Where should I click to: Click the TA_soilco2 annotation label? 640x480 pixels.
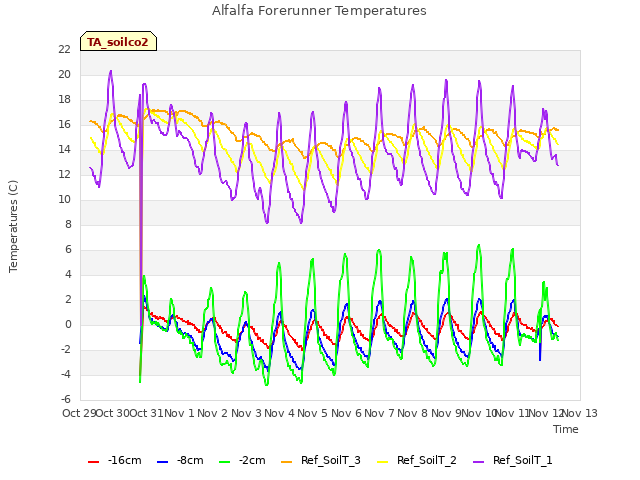118,42
